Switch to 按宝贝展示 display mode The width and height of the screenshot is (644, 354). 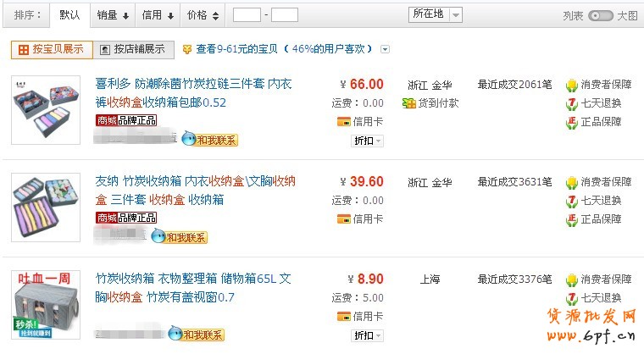point(51,49)
